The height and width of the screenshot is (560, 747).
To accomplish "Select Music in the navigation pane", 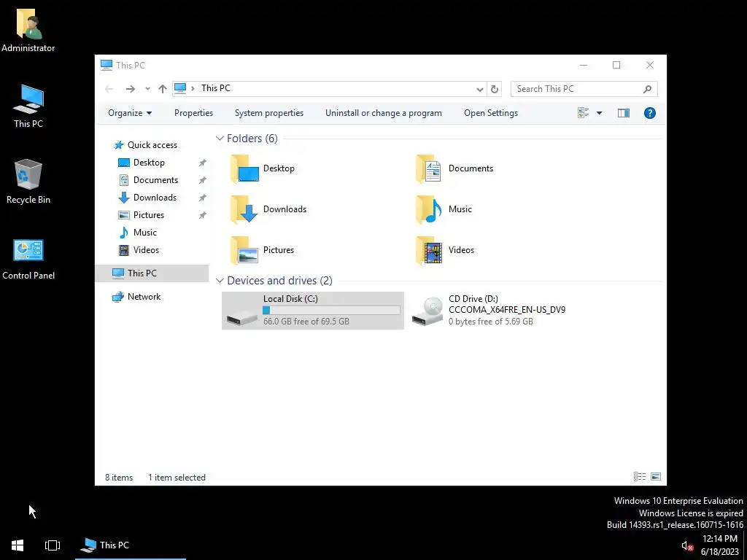I will point(145,233).
